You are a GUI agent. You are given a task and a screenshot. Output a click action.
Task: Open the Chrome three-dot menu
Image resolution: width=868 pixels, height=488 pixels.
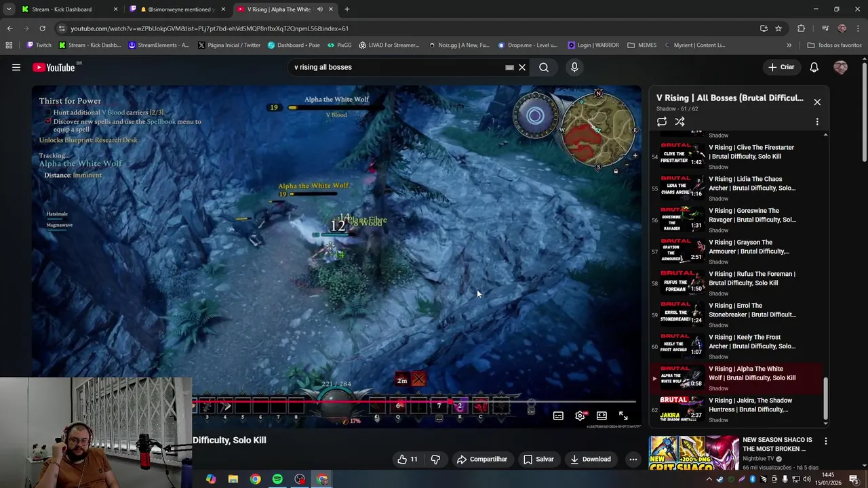(x=859, y=28)
